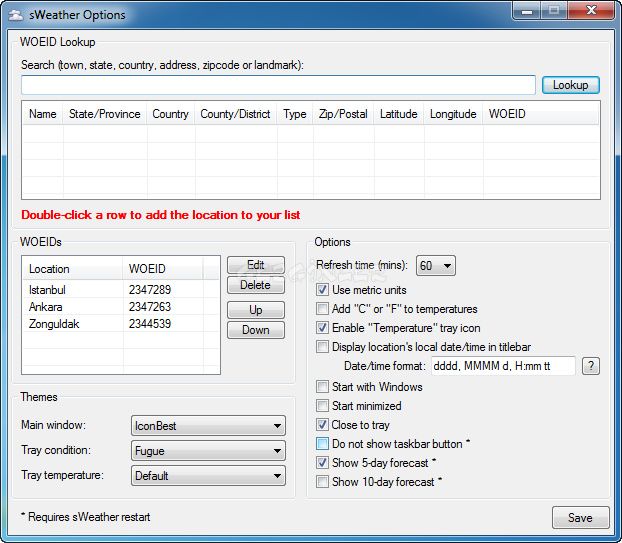This screenshot has width=622, height=543.
Task: Click the Location column header in WOEIDs list
Action: click(73, 269)
